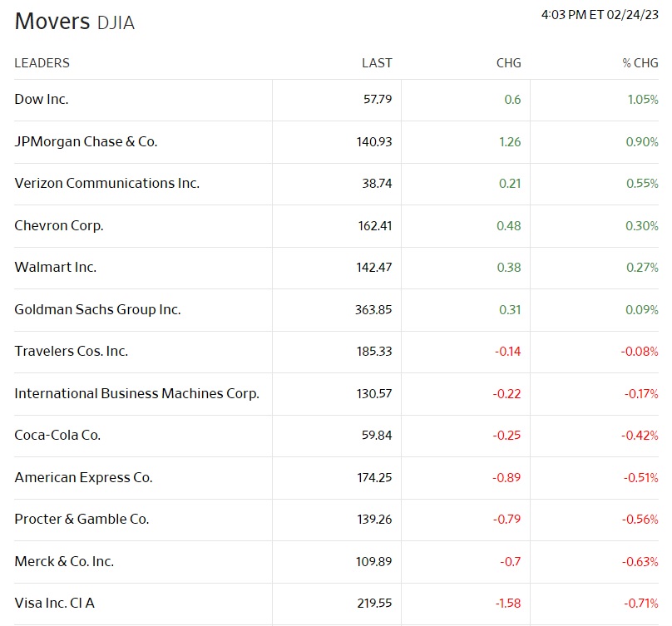Select JPMorgan percent change 0.90%

[642, 142]
